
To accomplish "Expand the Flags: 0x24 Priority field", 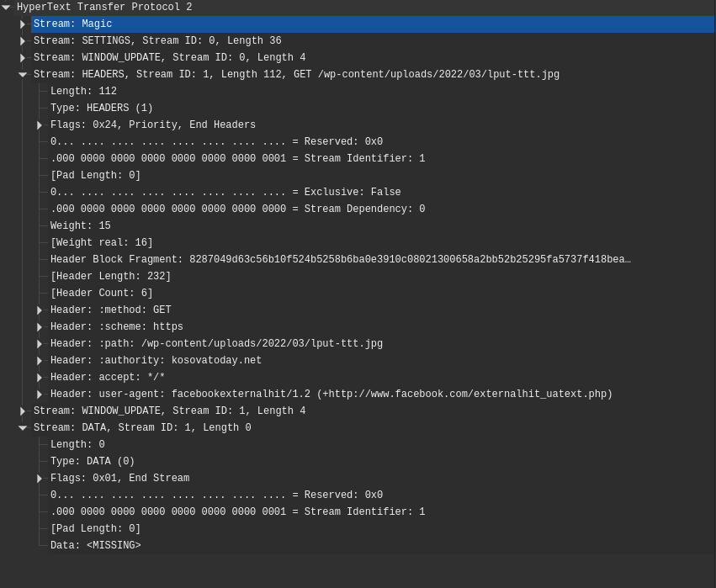I will (40, 124).
